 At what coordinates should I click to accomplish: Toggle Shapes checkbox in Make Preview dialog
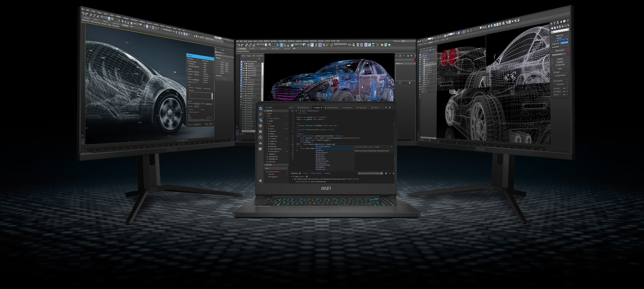point(203,66)
